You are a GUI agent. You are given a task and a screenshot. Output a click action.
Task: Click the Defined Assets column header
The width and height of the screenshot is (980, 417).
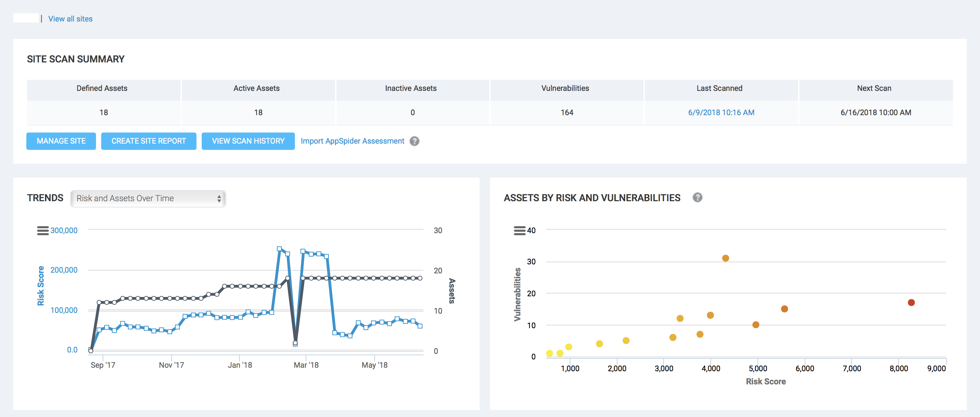pos(102,88)
